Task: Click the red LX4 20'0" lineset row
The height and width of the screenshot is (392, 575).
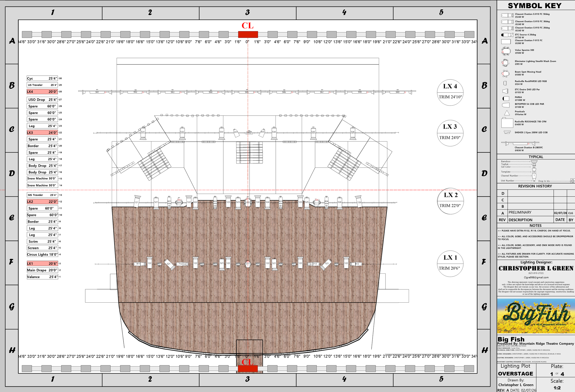Action: (42, 91)
